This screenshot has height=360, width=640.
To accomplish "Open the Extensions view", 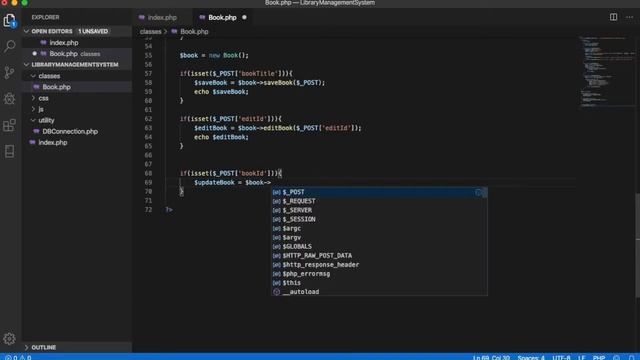I will tap(9, 125).
